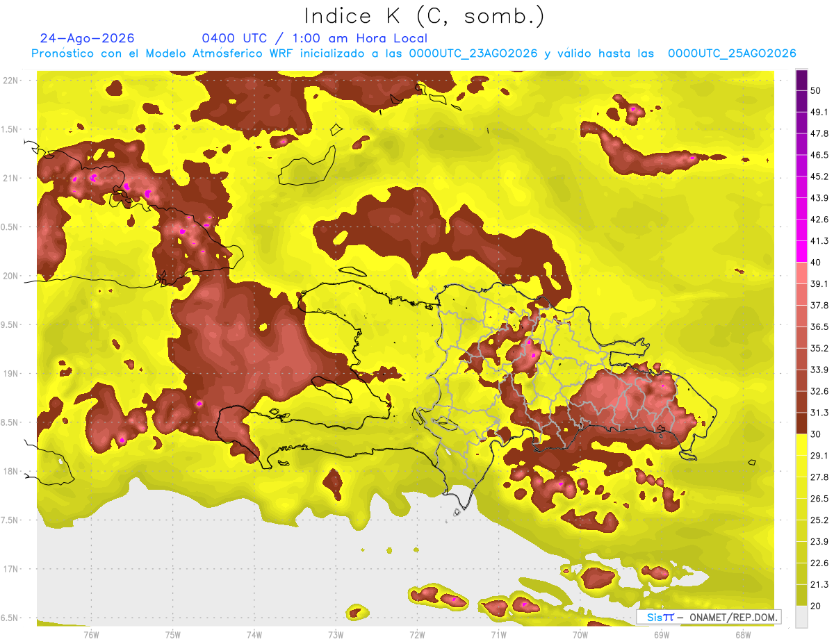Click the colorbar value "30"
Screen dimensions: 834x644
816,434
